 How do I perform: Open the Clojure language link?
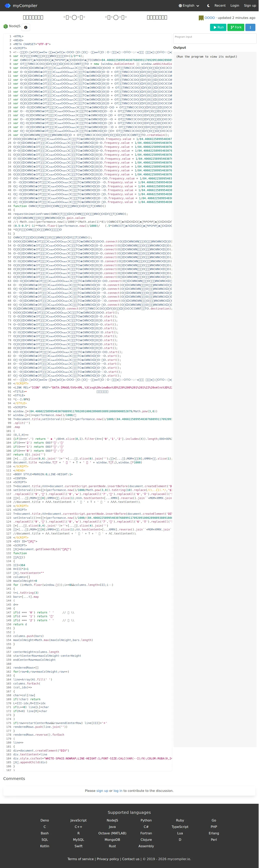pos(146,839)
